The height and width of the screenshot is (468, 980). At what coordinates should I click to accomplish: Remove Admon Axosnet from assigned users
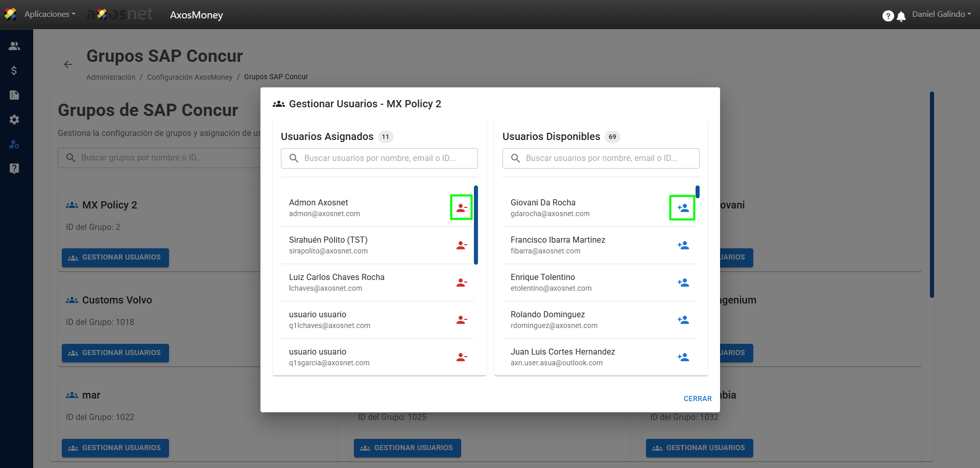[461, 208]
